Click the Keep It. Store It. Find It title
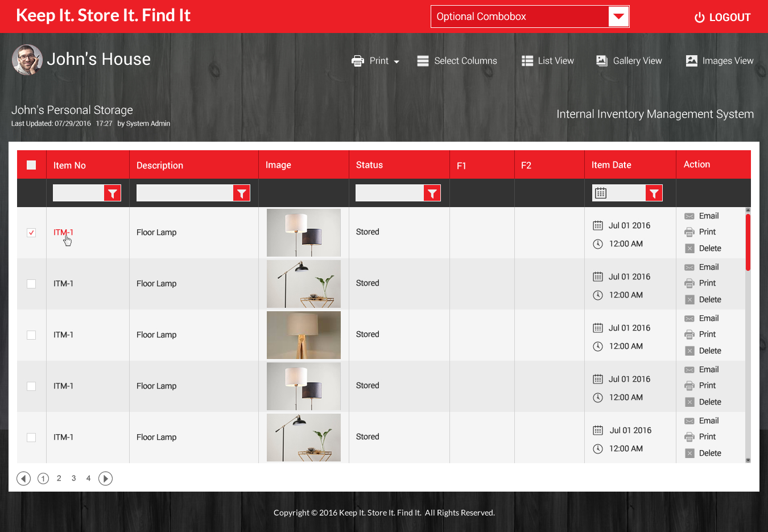 click(103, 15)
